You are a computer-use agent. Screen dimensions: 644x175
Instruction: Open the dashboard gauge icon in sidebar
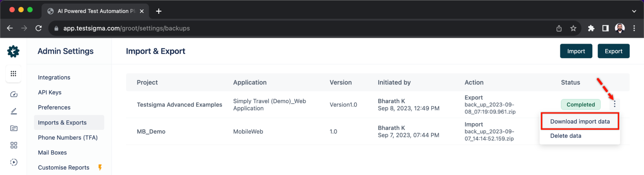pyautogui.click(x=14, y=94)
